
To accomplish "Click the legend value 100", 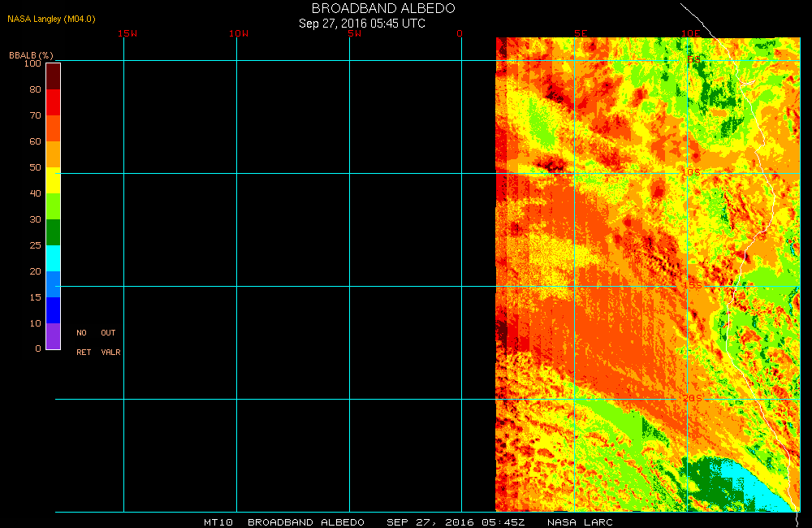I will point(32,63).
